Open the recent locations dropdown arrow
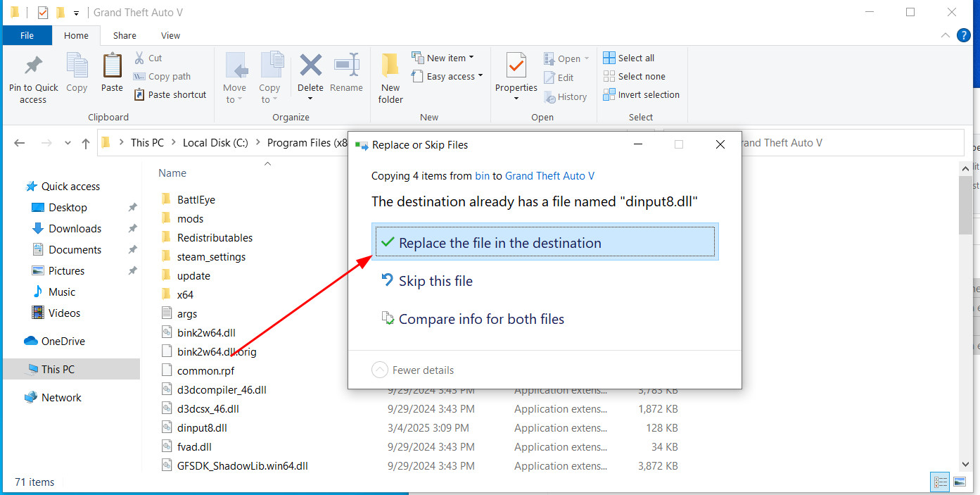The image size is (980, 495). [x=68, y=143]
